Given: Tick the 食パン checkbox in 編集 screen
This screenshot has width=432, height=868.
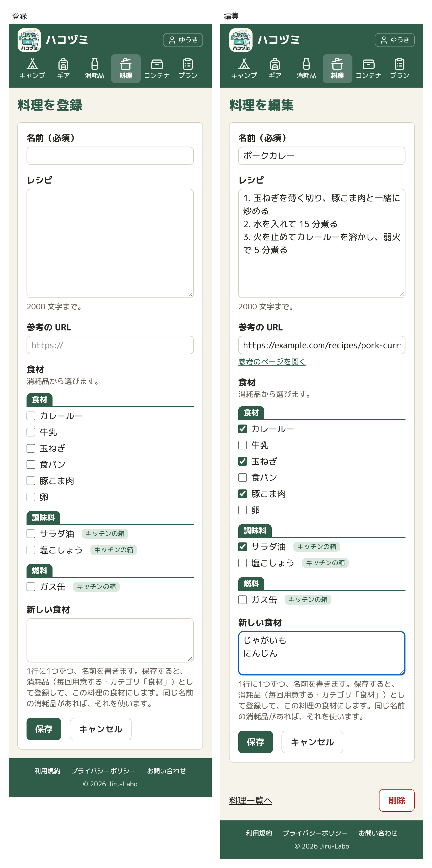Looking at the screenshot, I should pos(243,478).
